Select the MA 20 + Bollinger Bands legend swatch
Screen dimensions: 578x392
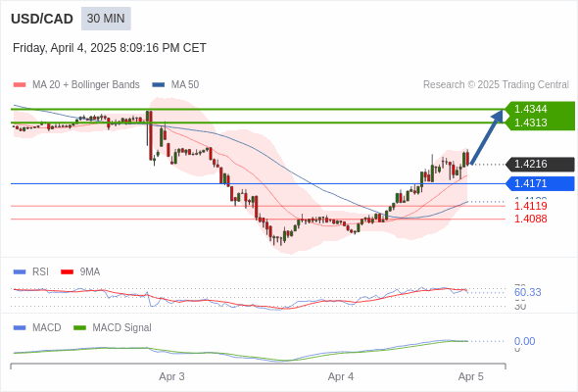[20, 85]
